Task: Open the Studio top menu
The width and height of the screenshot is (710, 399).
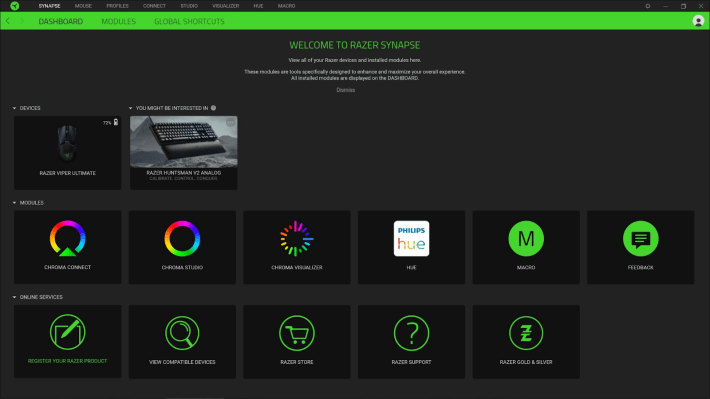Action: 189,6
